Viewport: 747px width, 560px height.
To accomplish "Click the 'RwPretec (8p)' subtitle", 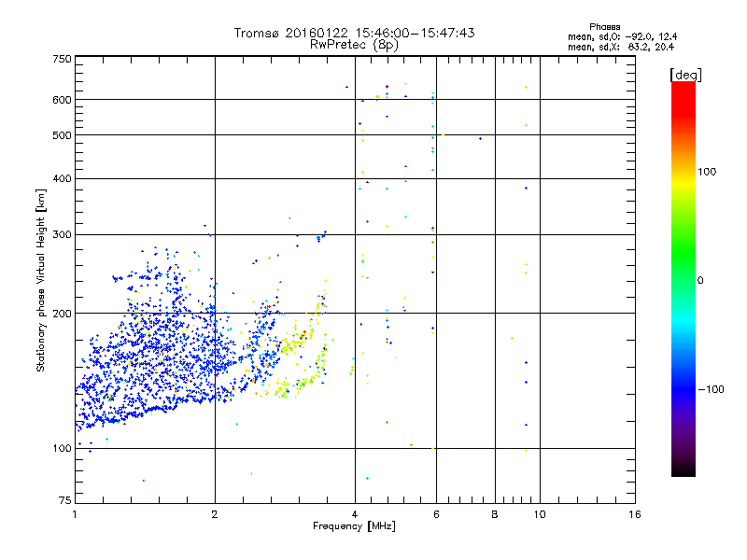I will (x=354, y=45).
